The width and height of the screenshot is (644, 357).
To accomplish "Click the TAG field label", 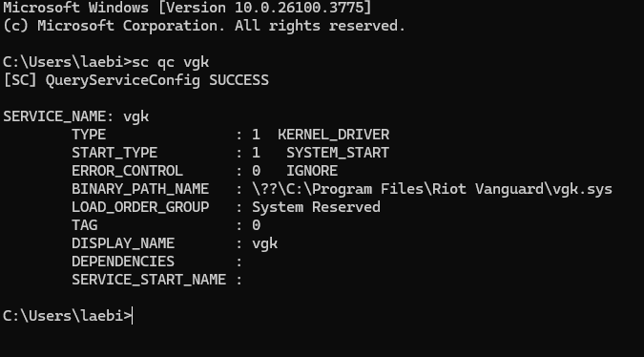I will point(85,225).
